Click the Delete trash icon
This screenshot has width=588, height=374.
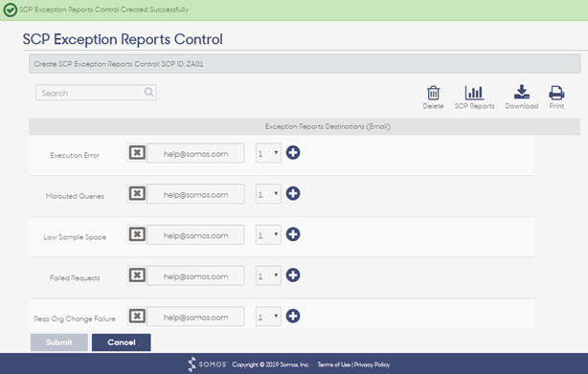[x=433, y=93]
